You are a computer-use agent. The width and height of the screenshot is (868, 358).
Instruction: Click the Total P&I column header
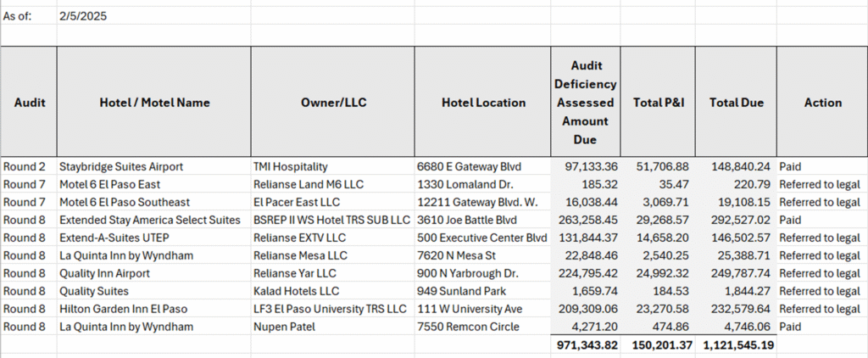658,102
